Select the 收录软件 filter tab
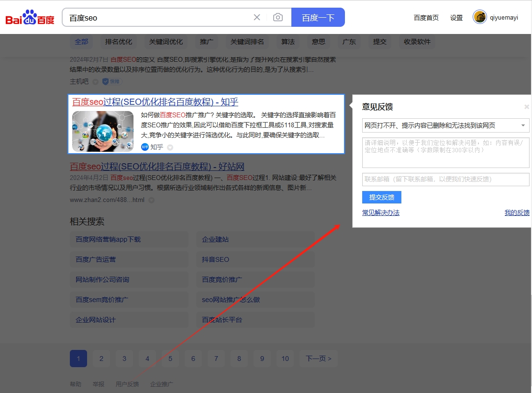The width and height of the screenshot is (532, 393). 417,42
